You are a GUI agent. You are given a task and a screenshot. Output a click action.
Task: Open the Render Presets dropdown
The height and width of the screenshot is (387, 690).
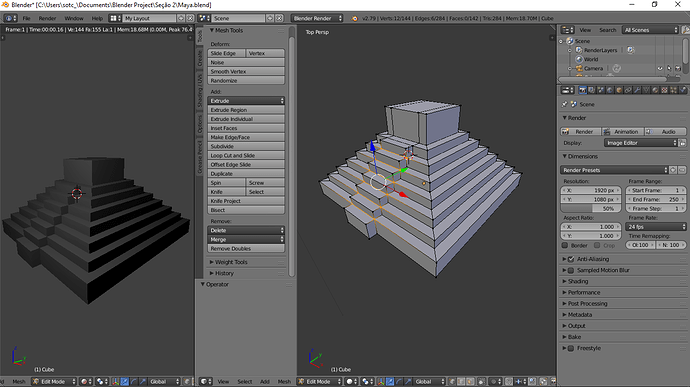(614, 170)
